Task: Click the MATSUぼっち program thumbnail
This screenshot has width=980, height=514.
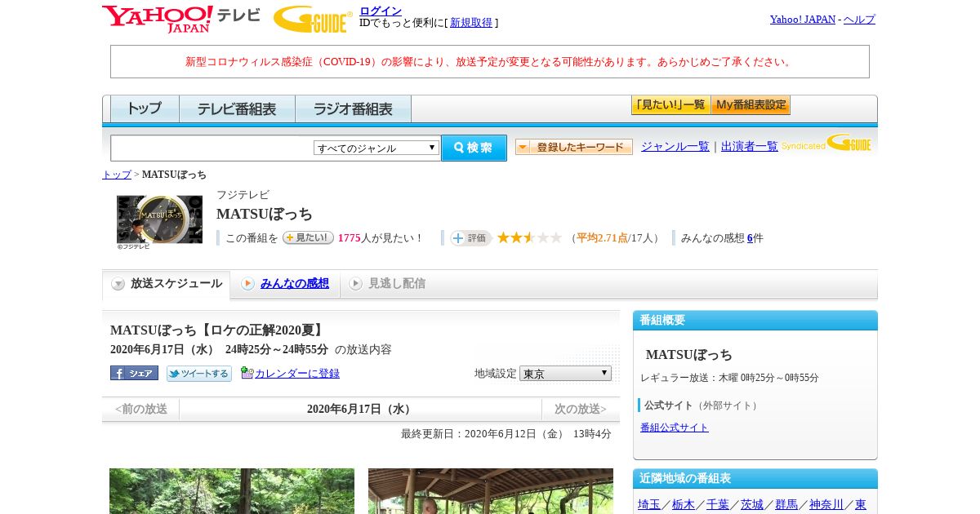Action: [159, 219]
